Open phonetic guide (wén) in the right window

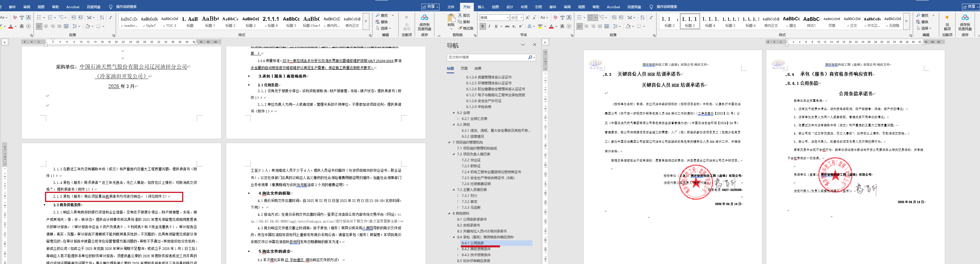(x=562, y=17)
